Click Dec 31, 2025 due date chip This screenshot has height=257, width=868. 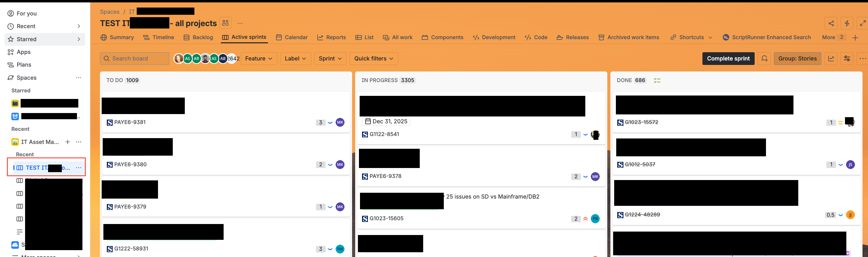tap(386, 121)
